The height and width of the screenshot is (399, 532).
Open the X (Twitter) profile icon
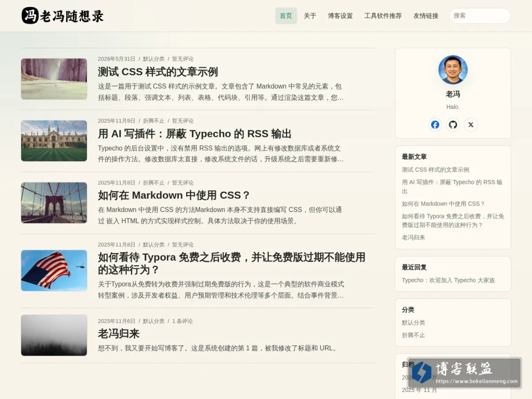[471, 125]
